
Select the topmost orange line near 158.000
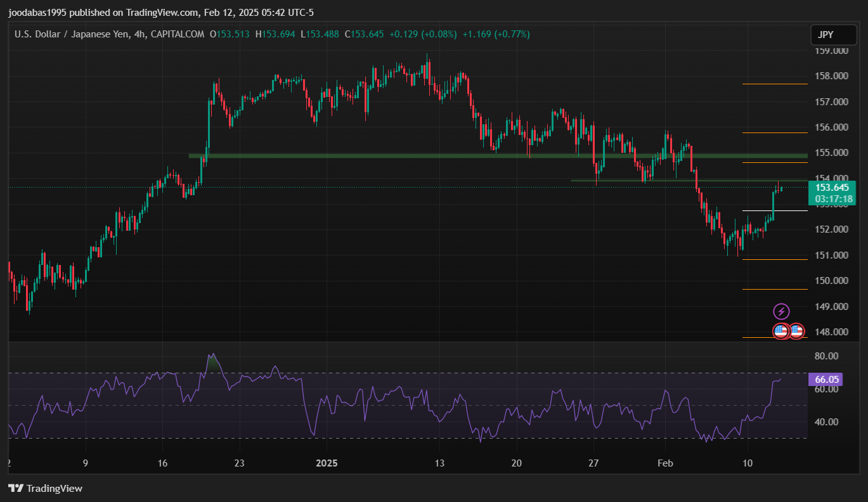click(775, 84)
